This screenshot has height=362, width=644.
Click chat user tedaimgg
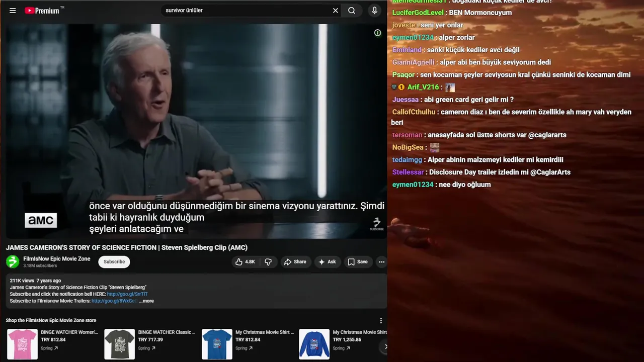pyautogui.click(x=408, y=160)
